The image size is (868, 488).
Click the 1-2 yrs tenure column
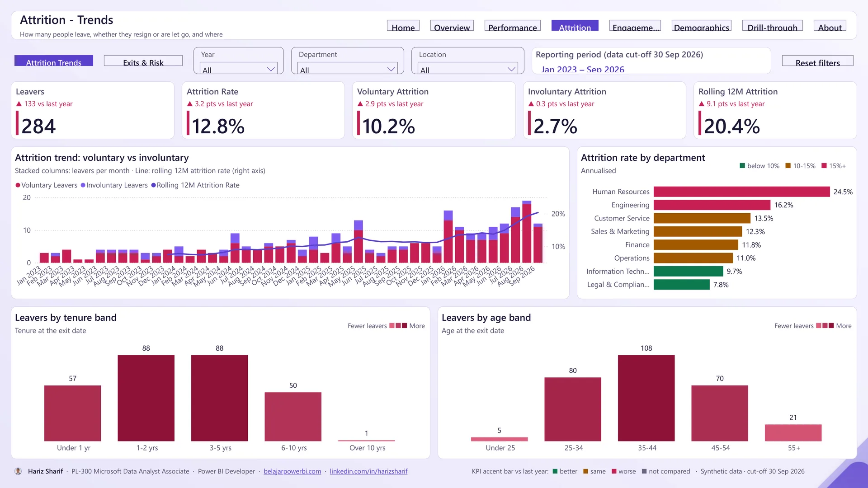(146, 398)
